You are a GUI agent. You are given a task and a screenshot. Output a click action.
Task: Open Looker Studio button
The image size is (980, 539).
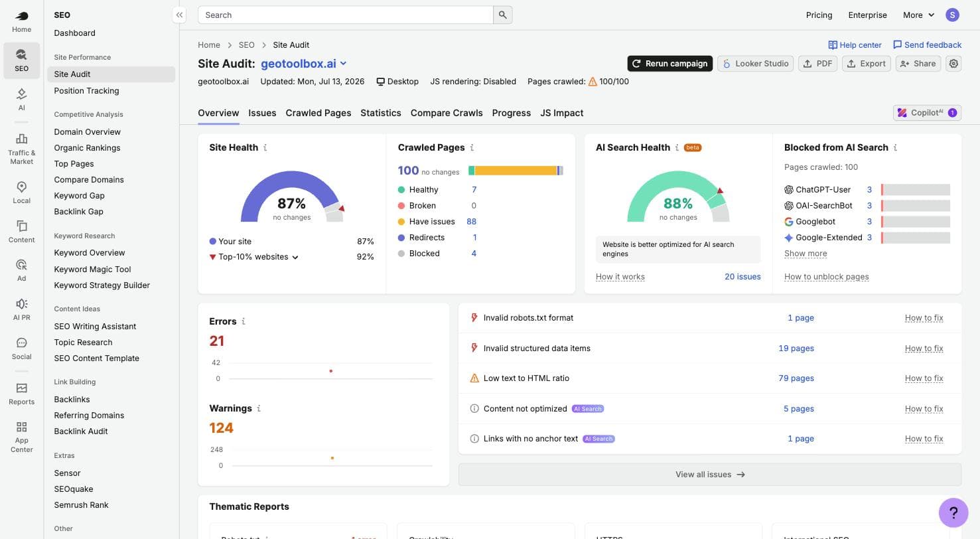click(x=755, y=64)
